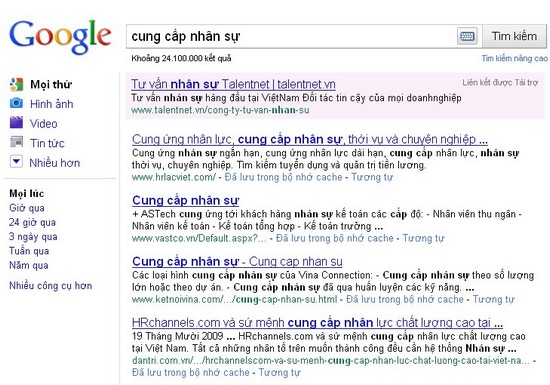Click the www.vastco.vn/Default.aspx green URL
This screenshot has width=550, height=385.
point(199,238)
